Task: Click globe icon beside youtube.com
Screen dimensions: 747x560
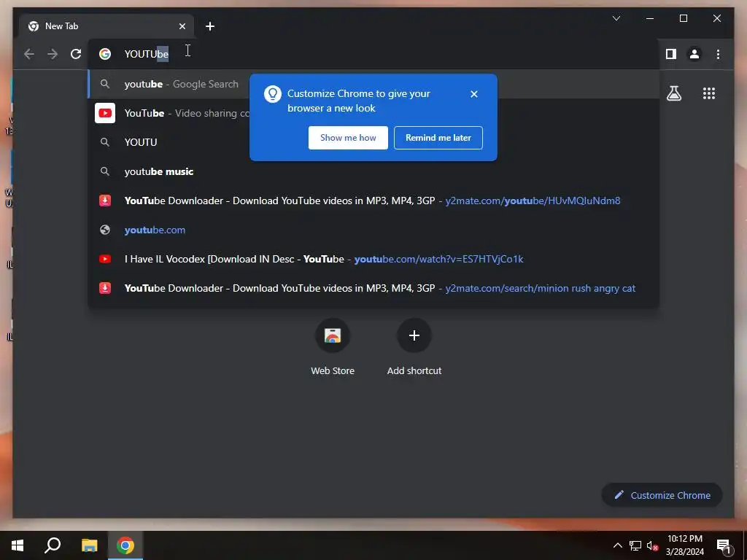Action: point(105,230)
